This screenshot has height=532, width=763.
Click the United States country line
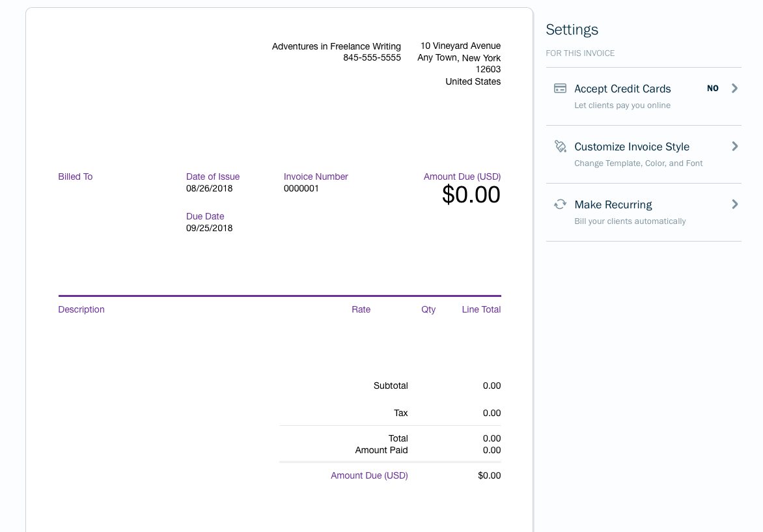tap(473, 81)
